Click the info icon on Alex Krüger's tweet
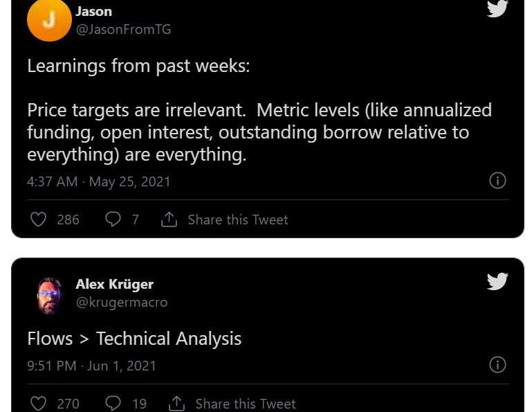Viewport: 532px width, 412px height. point(497,365)
